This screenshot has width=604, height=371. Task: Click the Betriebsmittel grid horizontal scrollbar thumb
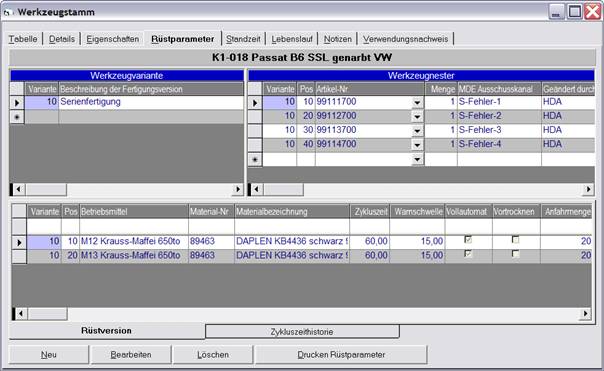tap(47, 314)
